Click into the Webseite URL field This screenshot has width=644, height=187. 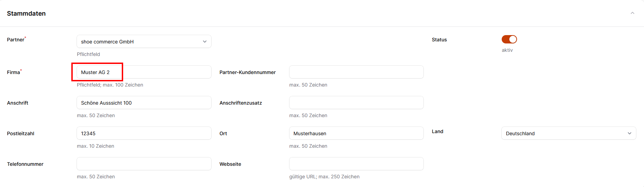[356, 164]
